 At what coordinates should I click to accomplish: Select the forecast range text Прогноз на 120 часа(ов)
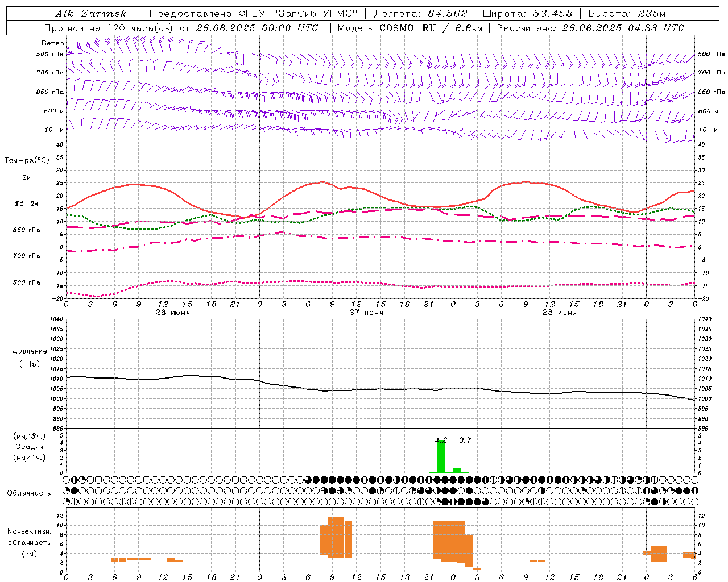click(109, 28)
